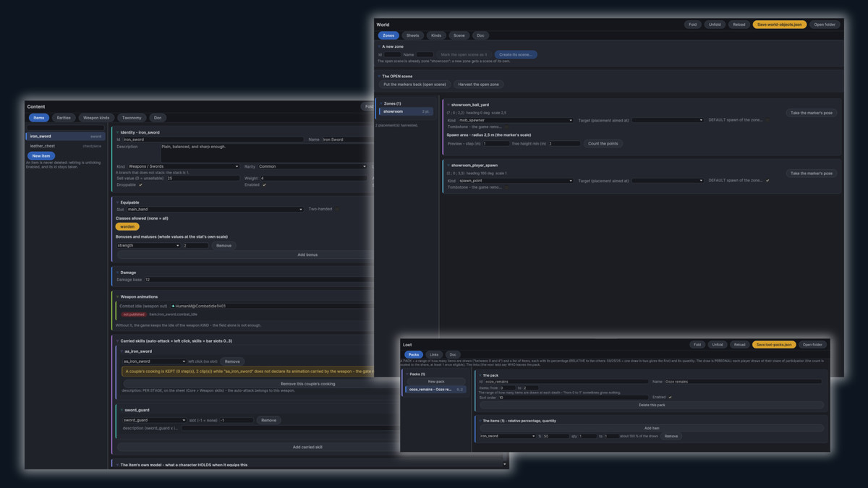Switch to the Links tab in Loot
The width and height of the screenshot is (868, 488).
click(434, 355)
